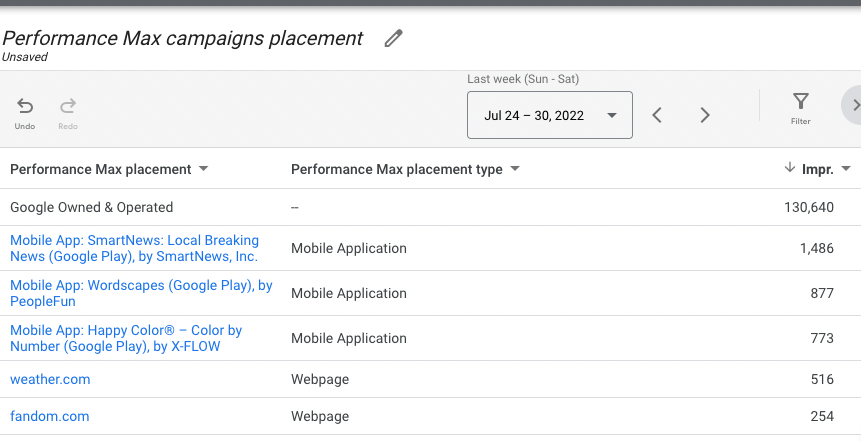Screen dimensions: 861x441
Task: Expand the Performance Max placement column menu
Action: click(x=204, y=169)
